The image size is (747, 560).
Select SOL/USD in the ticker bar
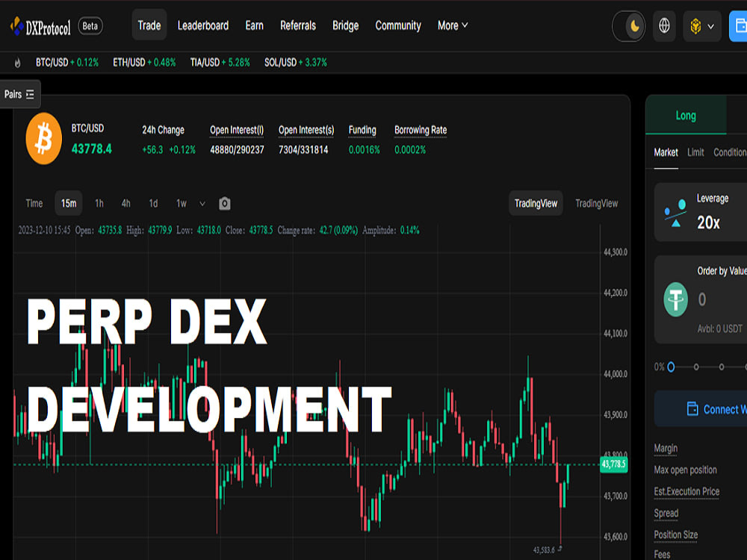point(296,63)
